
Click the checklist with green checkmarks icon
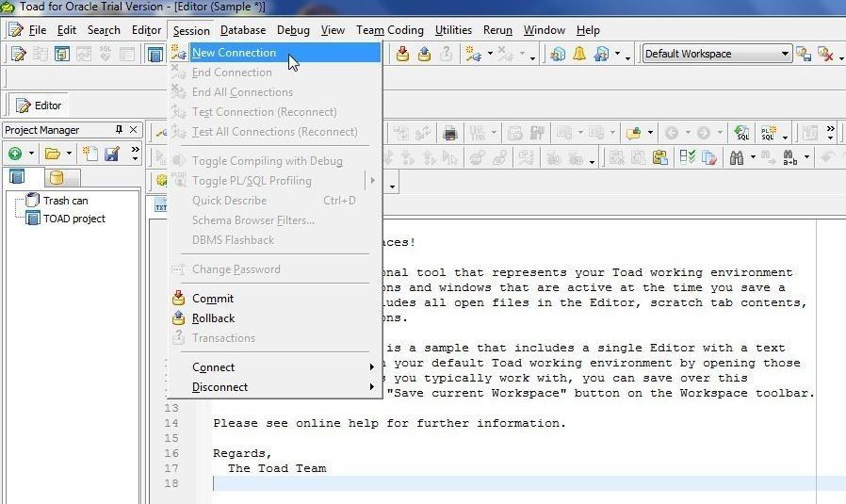688,157
